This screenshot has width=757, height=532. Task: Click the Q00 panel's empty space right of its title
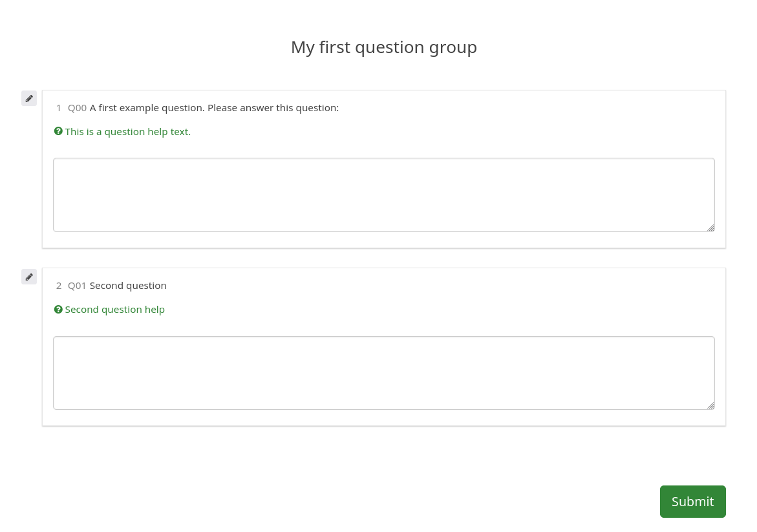click(530, 108)
